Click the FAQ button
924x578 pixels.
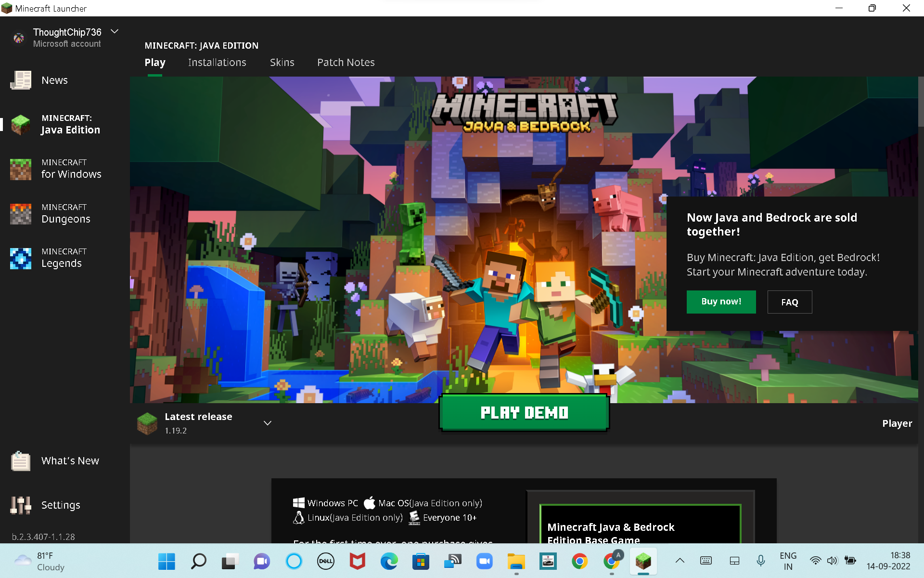(x=789, y=302)
